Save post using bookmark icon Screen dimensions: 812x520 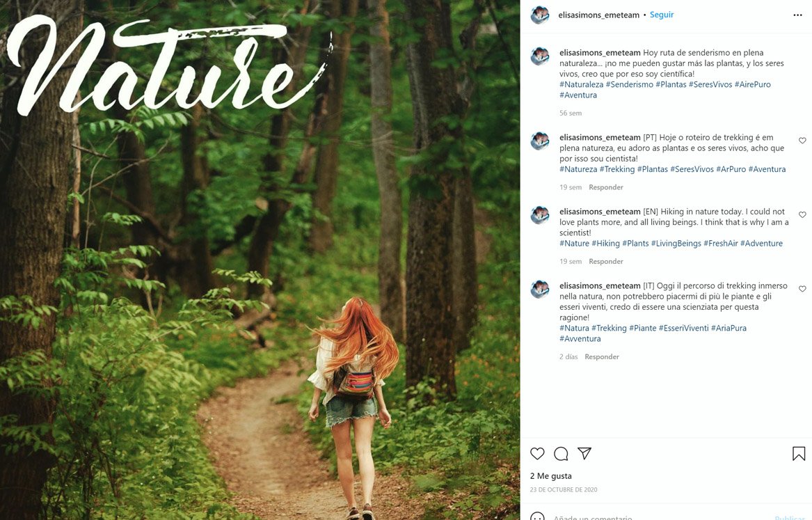click(799, 454)
